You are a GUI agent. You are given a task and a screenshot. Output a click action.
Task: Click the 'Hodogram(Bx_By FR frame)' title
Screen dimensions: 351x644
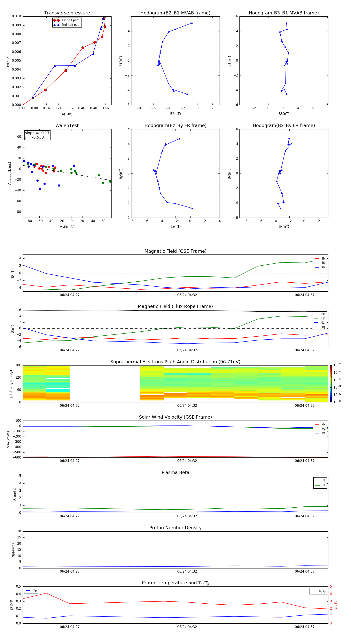pos(284,125)
